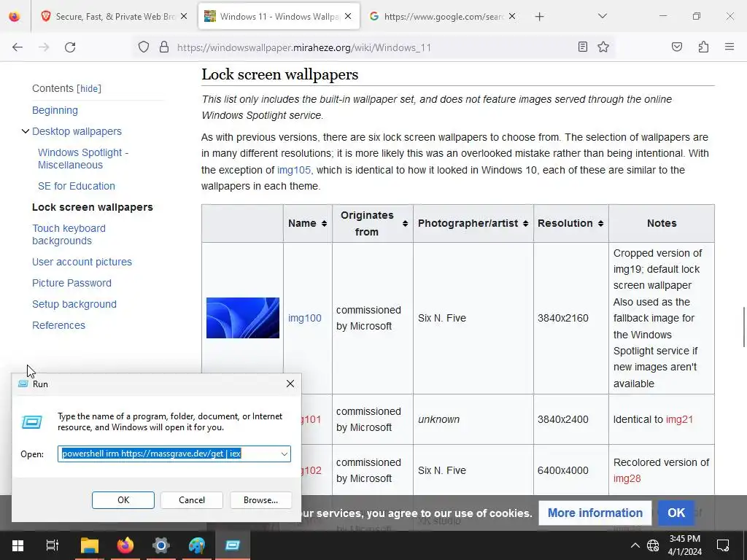Click Firefox icon on taskbar
This screenshot has width=747, height=560.
125,545
